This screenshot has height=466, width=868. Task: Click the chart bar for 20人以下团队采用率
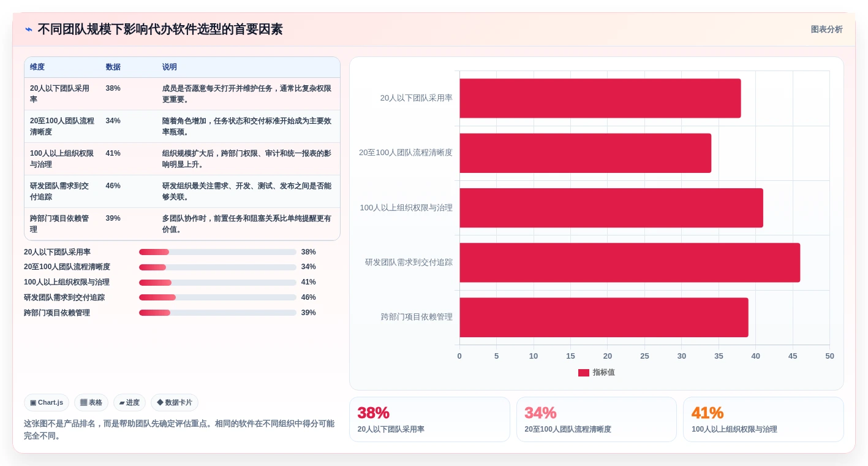[600, 98]
